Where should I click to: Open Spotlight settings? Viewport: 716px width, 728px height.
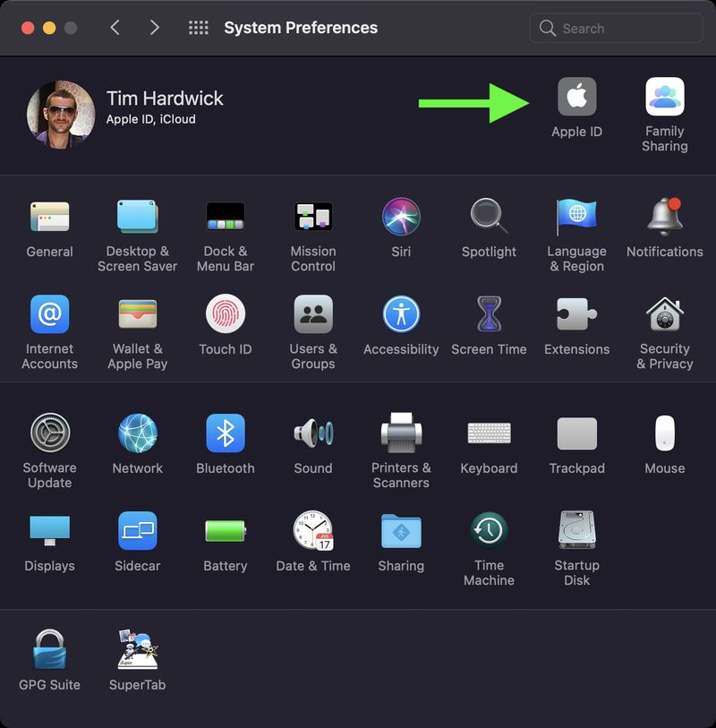point(489,218)
